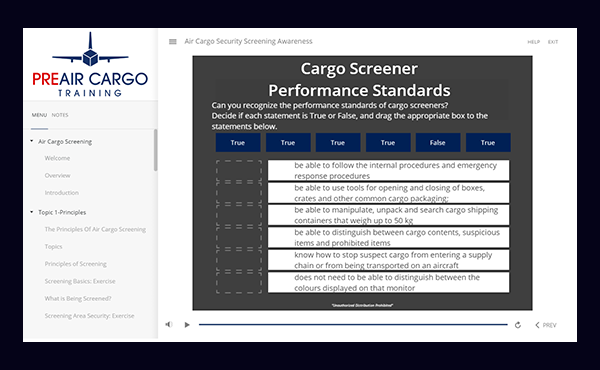Mute audio with the speaker icon

pos(169,324)
